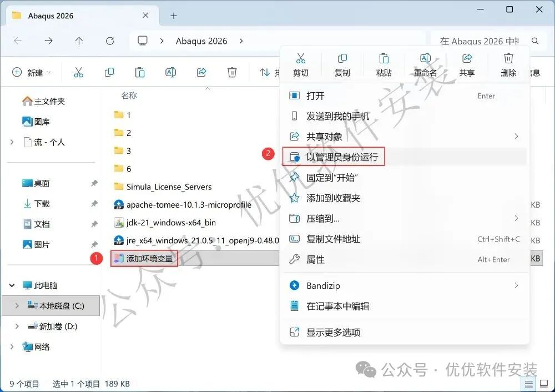Go back with the left arrow
Image resolution: width=555 pixels, height=392 pixels.
18,41
